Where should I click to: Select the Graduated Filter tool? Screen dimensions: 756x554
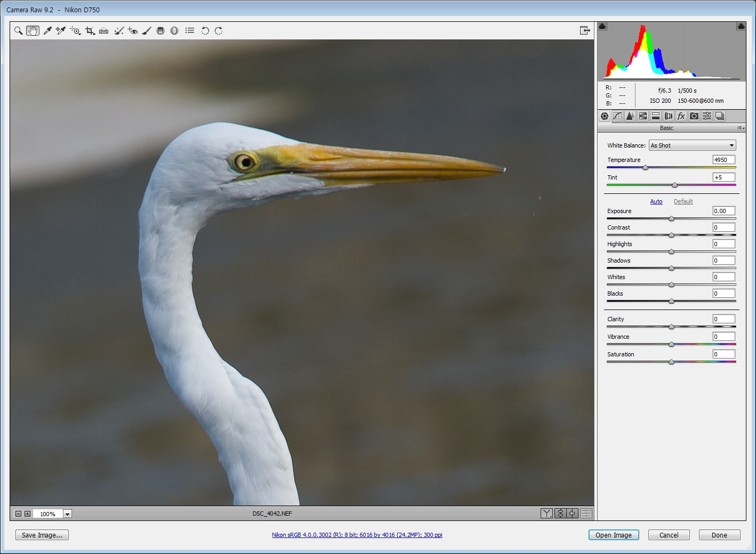(160, 31)
